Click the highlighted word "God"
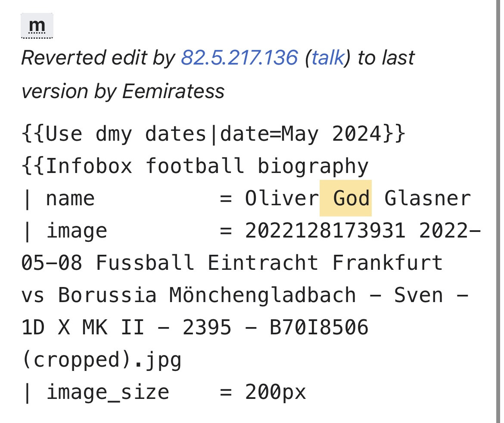This screenshot has width=504, height=423. [351, 198]
